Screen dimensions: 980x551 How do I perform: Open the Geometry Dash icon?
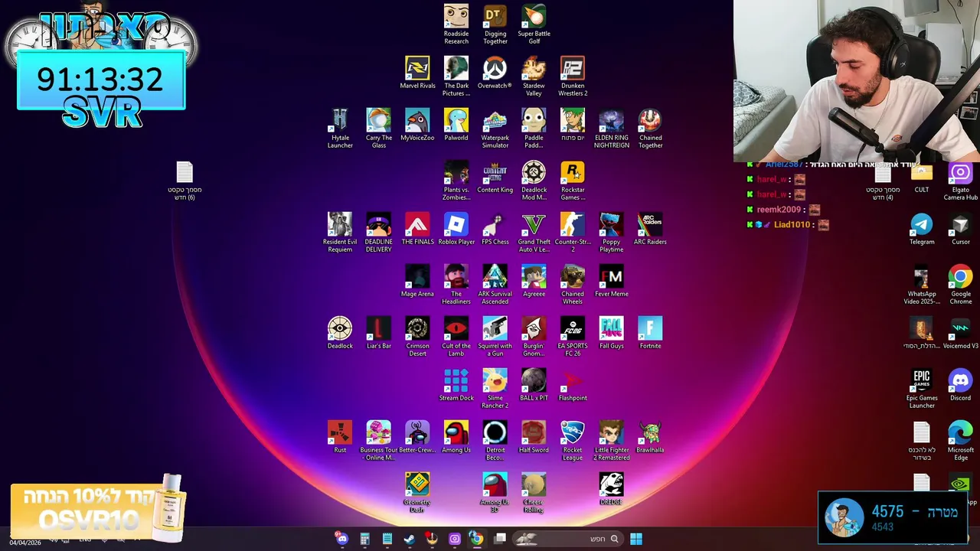pyautogui.click(x=417, y=492)
